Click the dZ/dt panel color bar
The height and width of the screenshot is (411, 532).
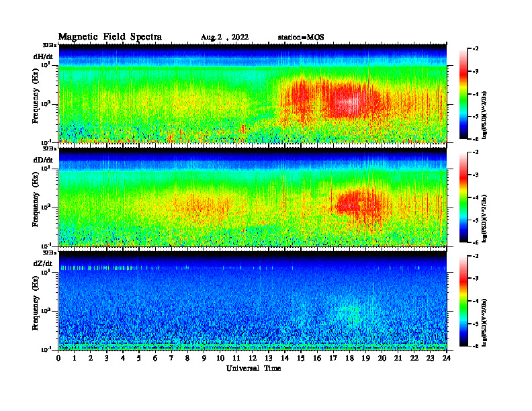[463, 301]
